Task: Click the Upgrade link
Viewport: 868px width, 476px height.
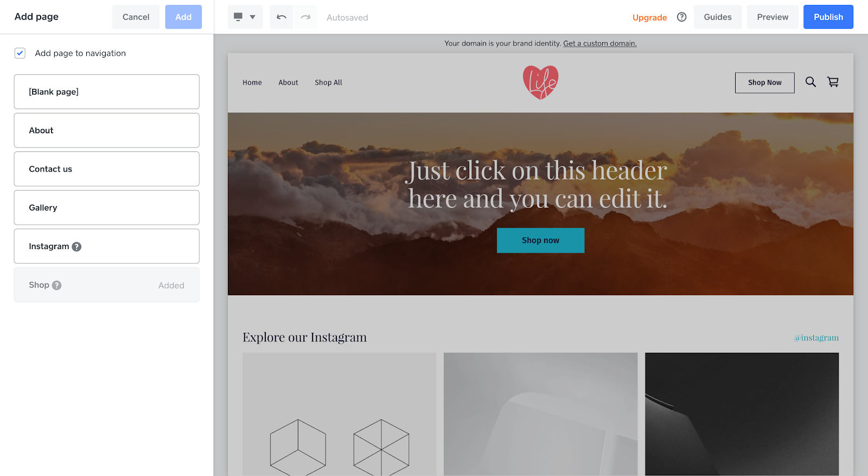Action: pos(649,17)
